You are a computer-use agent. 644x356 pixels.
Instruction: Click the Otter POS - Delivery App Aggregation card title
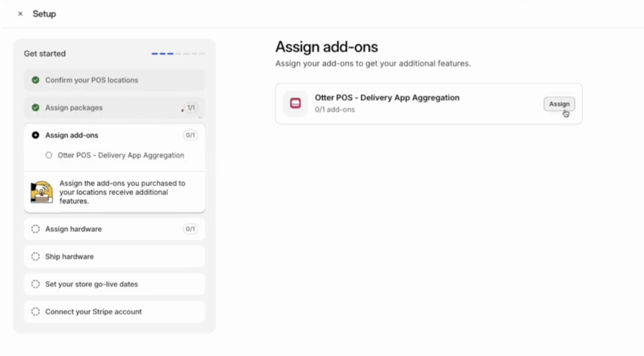pyautogui.click(x=387, y=98)
